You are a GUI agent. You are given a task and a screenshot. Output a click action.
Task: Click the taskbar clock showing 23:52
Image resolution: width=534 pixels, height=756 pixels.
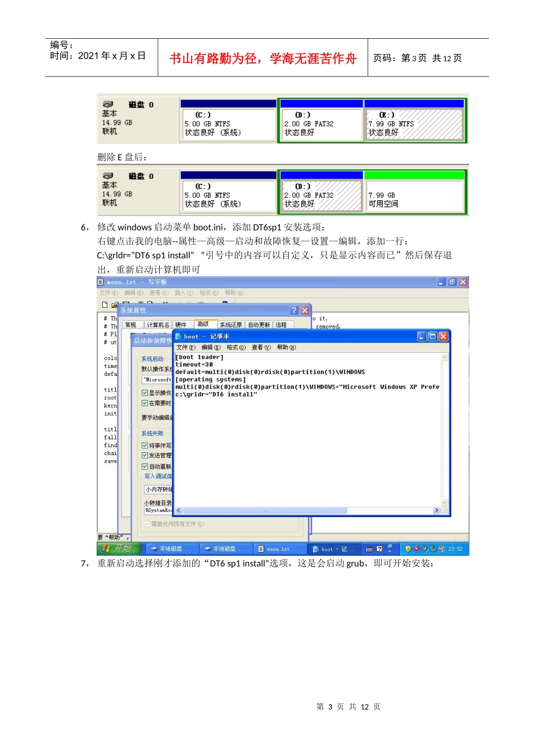(x=455, y=549)
